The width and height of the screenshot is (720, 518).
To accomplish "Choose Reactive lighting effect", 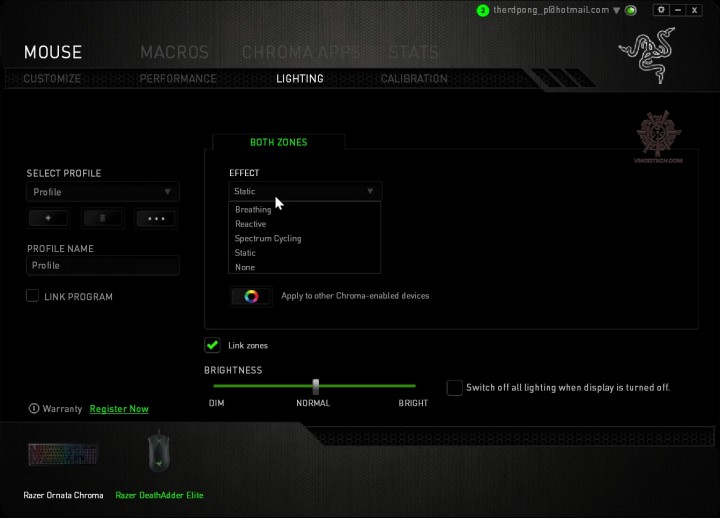I will tap(304, 224).
